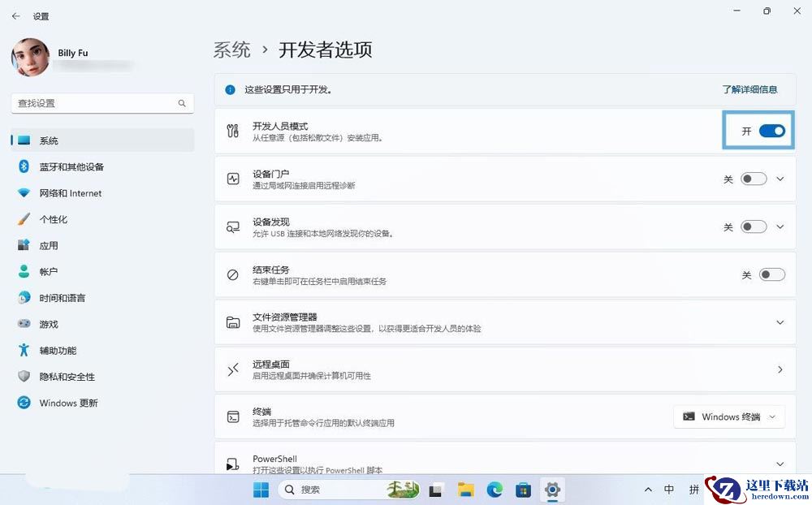Screen dimensions: 812x505
Task: Enable 设备门户 toggle
Action: tap(754, 179)
